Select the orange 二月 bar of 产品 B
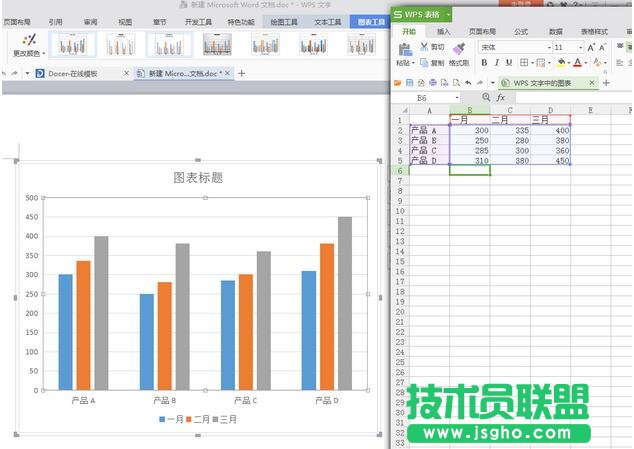The width and height of the screenshot is (634, 449). pyautogui.click(x=165, y=336)
